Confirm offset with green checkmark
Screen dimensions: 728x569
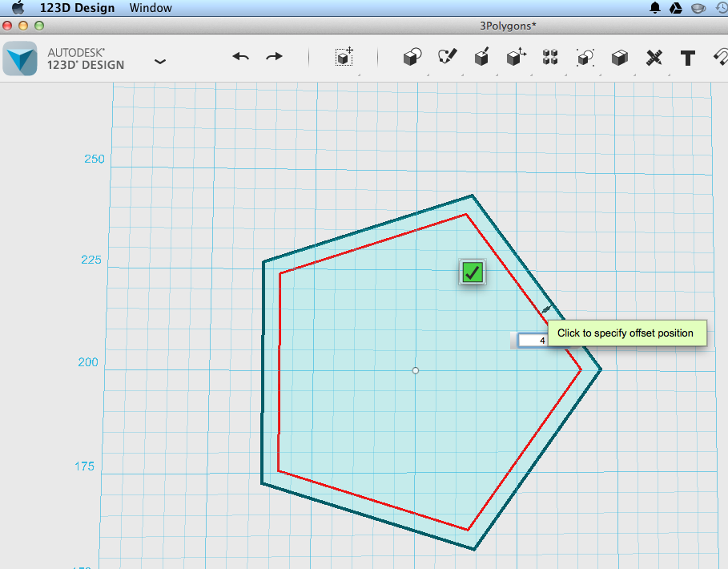click(473, 272)
